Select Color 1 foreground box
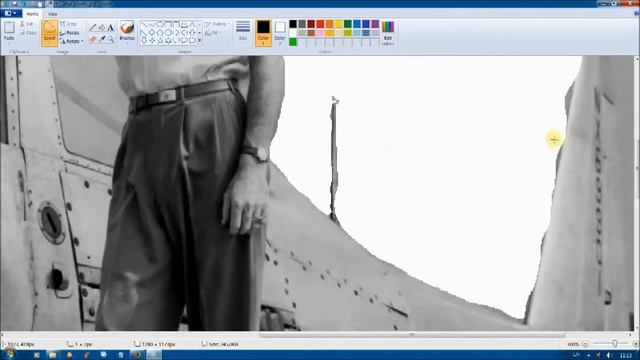640x360 pixels. click(x=263, y=32)
